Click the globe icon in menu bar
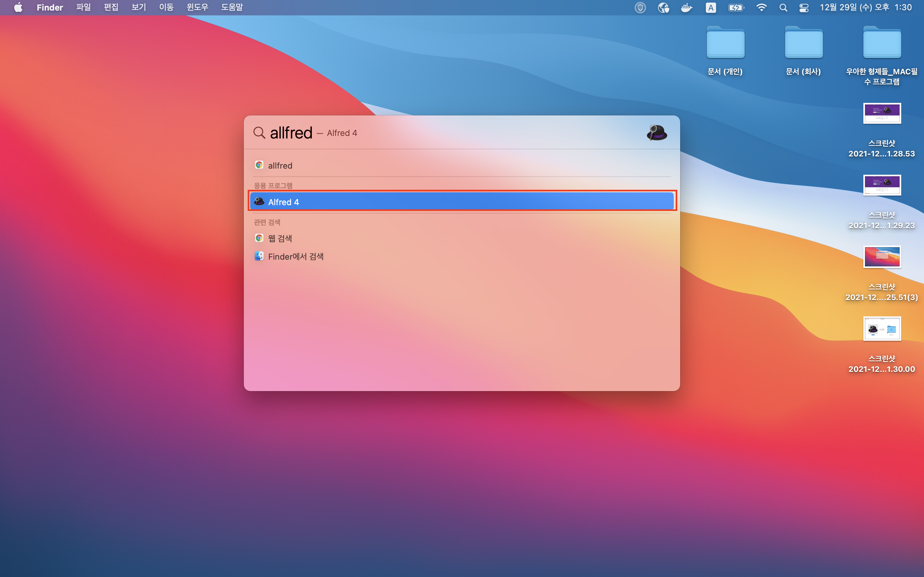The height and width of the screenshot is (577, 924). [x=663, y=8]
